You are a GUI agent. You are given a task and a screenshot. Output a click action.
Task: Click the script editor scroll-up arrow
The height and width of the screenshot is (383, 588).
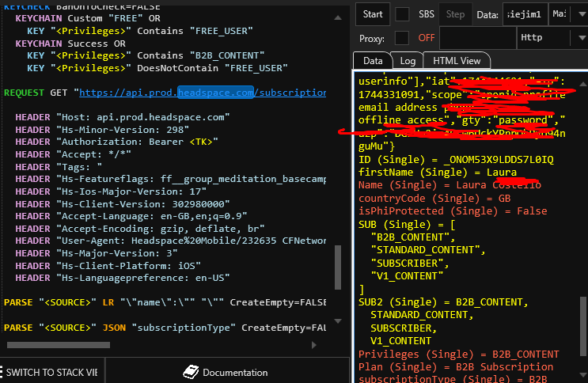337,17
